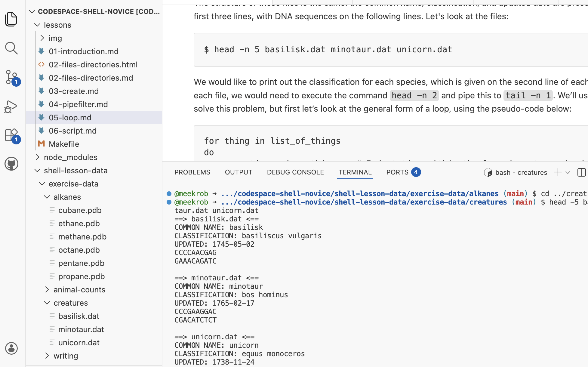Open the Search view icon
The image size is (588, 367).
coord(11,48)
